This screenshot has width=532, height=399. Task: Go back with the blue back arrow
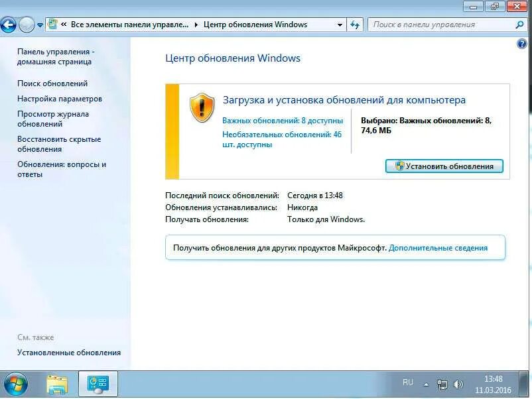coord(8,25)
